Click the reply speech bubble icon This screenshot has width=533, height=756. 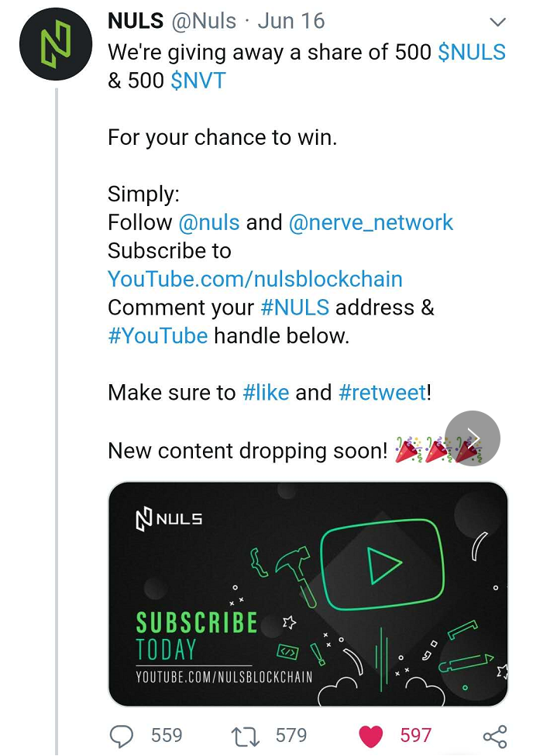tap(122, 736)
